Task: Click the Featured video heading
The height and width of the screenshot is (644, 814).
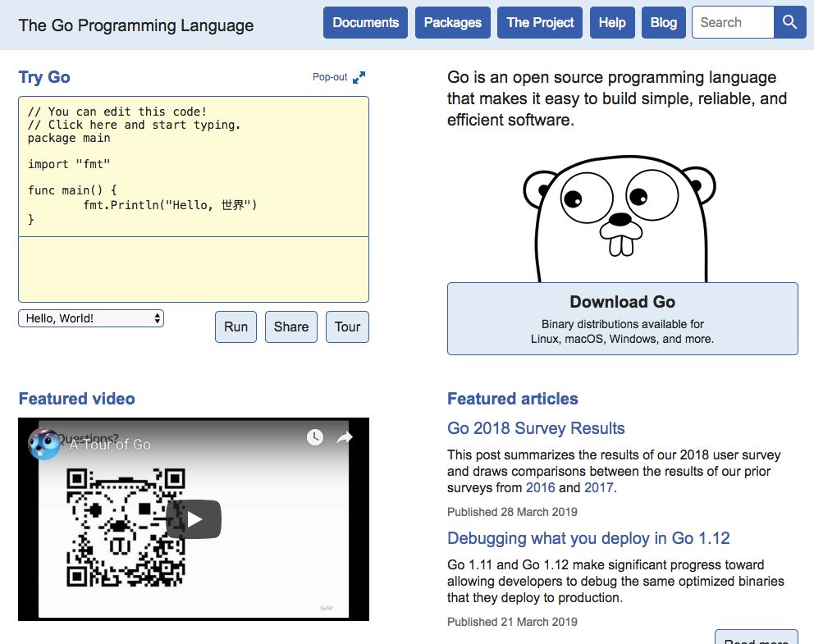Action: 77,399
